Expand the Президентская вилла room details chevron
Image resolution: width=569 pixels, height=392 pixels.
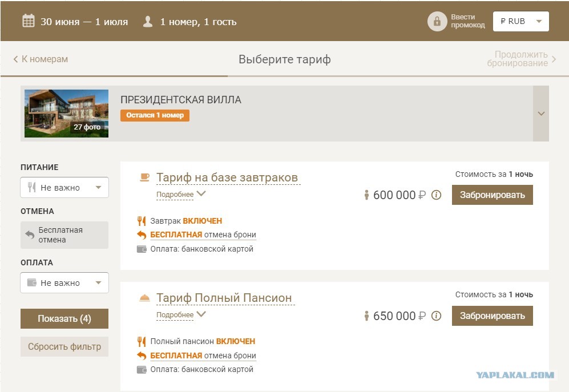pyautogui.click(x=541, y=114)
